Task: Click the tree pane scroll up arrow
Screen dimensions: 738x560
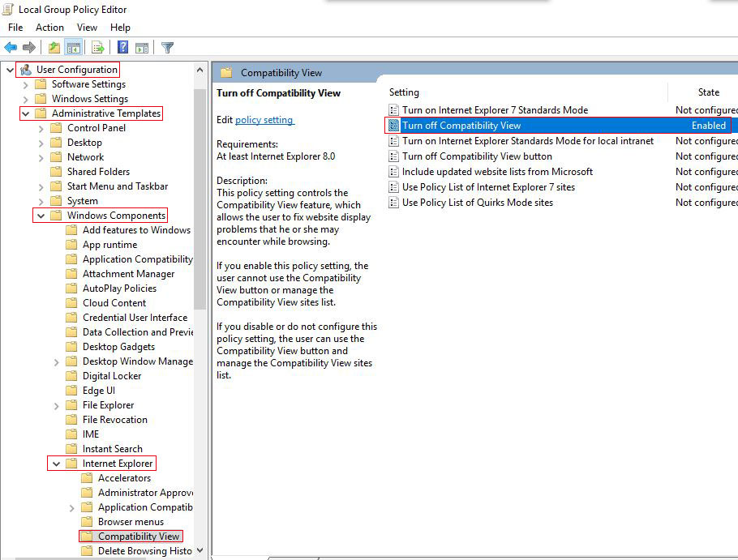Action: tap(200, 70)
